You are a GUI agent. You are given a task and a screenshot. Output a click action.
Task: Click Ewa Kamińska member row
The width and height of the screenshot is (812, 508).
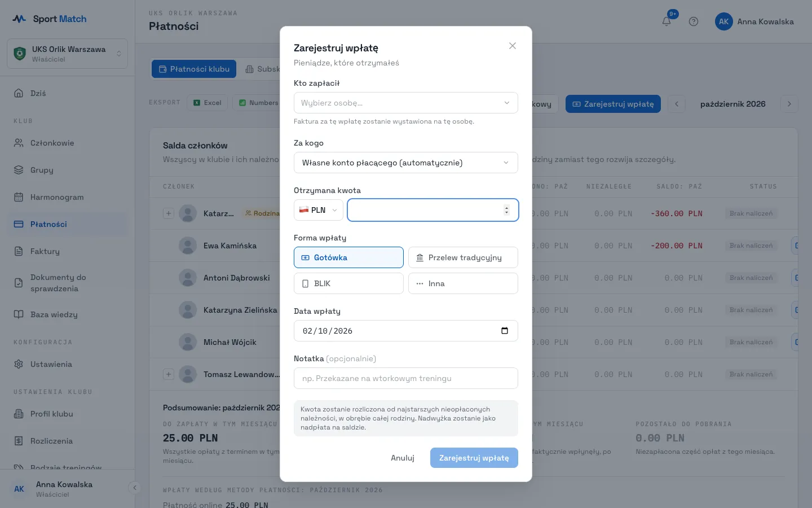tap(474, 246)
